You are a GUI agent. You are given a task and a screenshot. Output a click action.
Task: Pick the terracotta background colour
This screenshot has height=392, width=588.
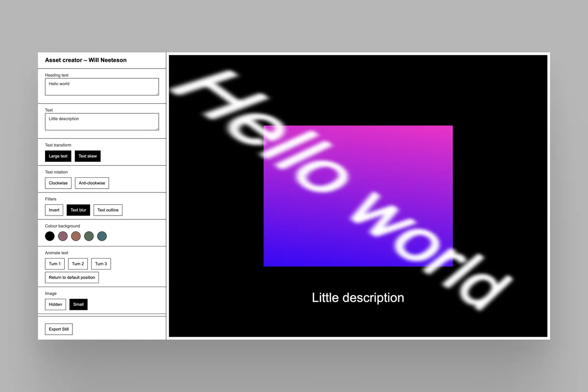pos(76,236)
